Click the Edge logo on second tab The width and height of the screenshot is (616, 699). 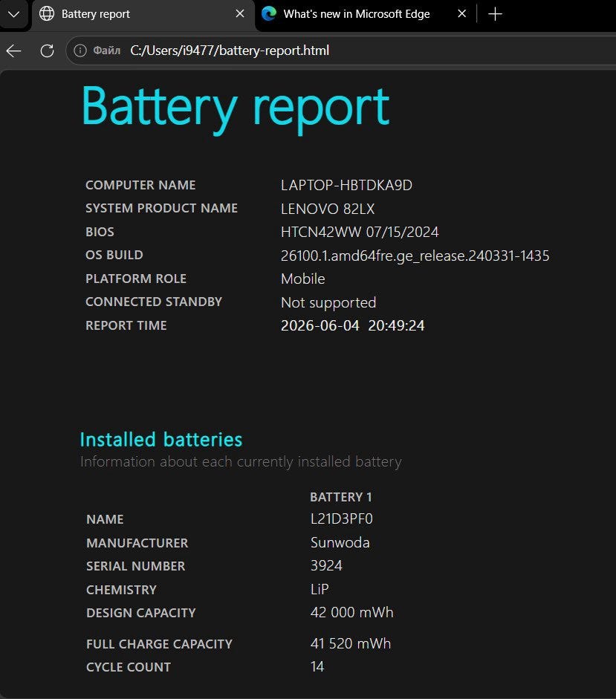coord(269,14)
